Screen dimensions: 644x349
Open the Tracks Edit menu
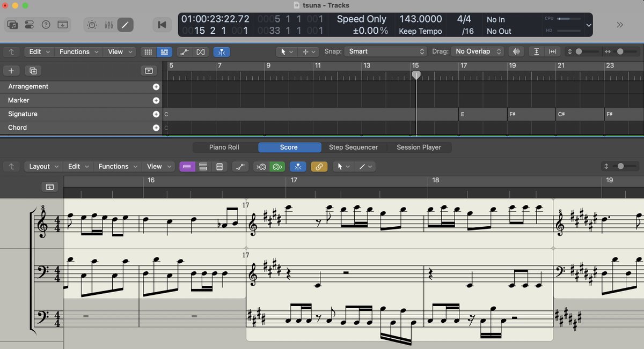[x=39, y=52]
